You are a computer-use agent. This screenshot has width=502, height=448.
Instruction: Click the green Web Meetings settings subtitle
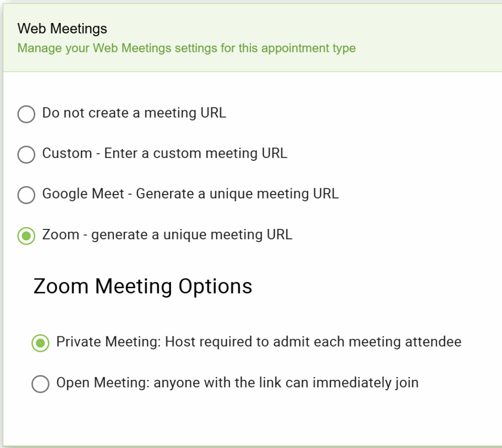click(x=186, y=48)
